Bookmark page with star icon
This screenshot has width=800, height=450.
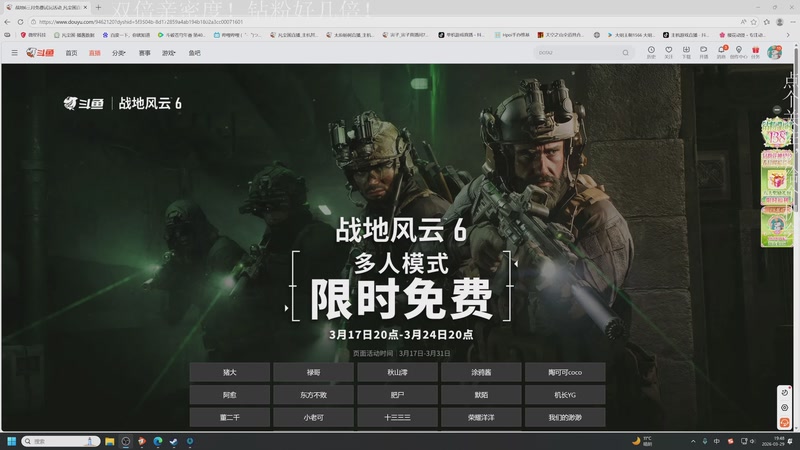tap(754, 22)
